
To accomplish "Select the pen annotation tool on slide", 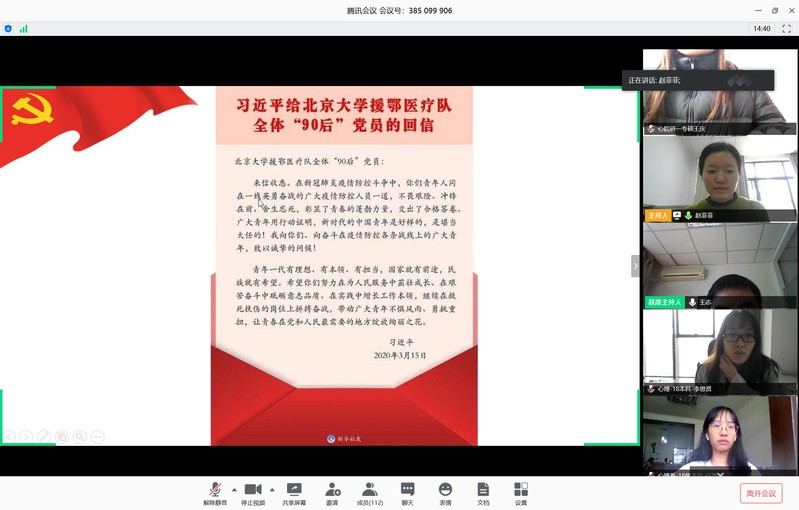I will point(44,436).
